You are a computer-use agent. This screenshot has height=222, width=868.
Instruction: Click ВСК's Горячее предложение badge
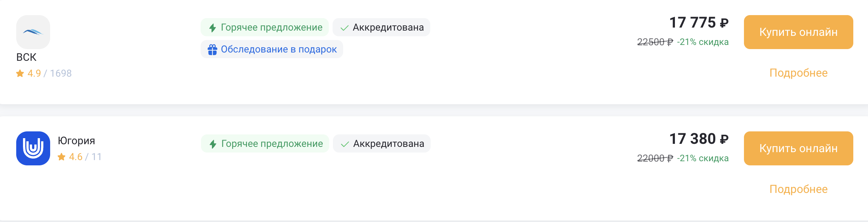[265, 28]
